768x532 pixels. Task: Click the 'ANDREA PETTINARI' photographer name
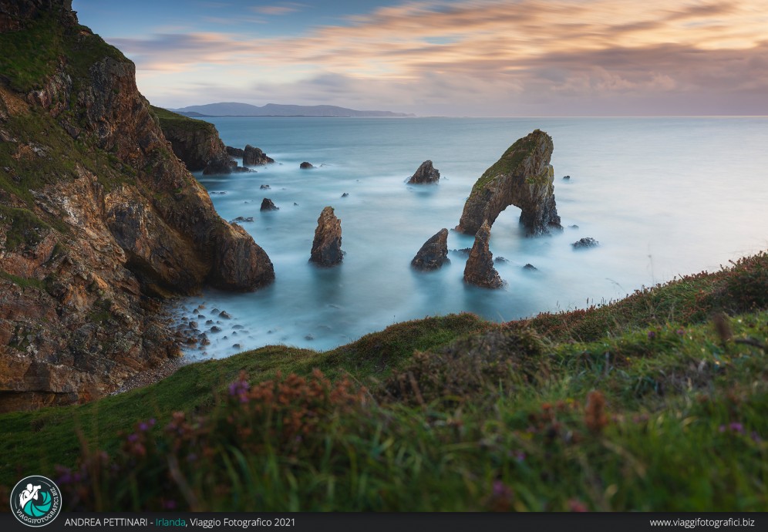106,522
